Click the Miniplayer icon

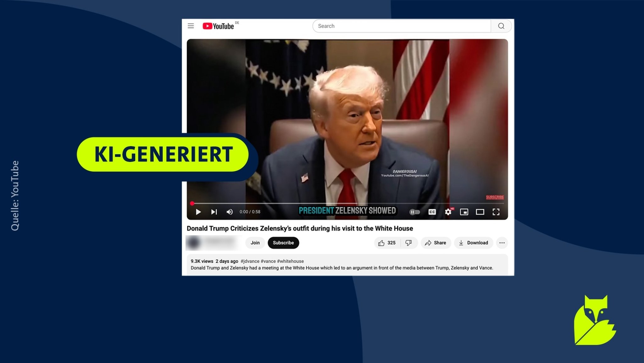464,212
